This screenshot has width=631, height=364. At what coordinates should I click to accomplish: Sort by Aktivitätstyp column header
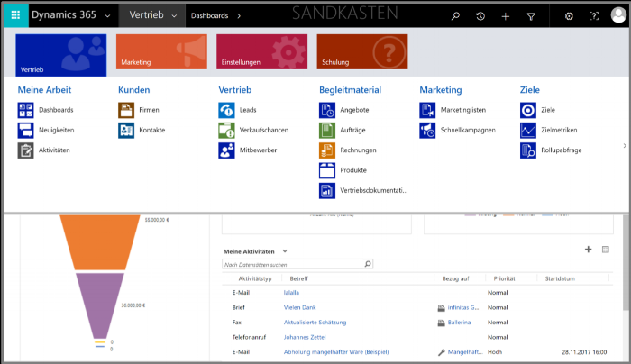[x=255, y=278]
